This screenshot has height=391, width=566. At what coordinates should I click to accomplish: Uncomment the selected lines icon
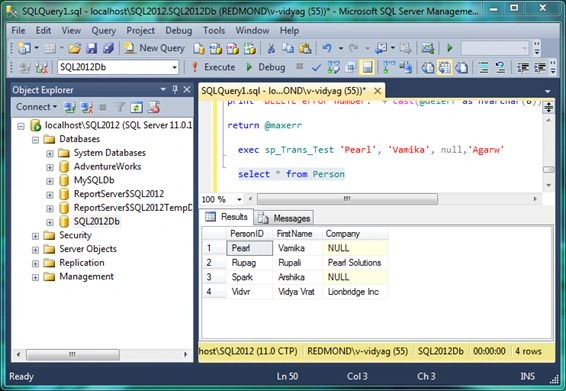[500, 68]
